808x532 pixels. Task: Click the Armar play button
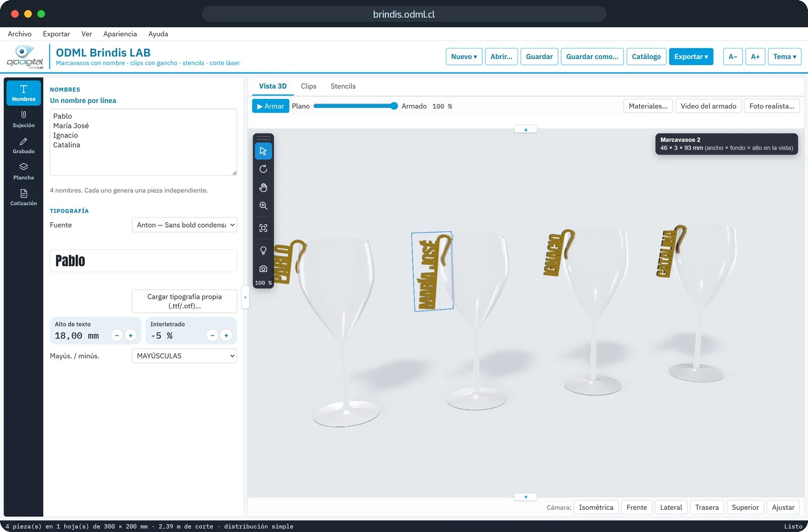tap(271, 106)
